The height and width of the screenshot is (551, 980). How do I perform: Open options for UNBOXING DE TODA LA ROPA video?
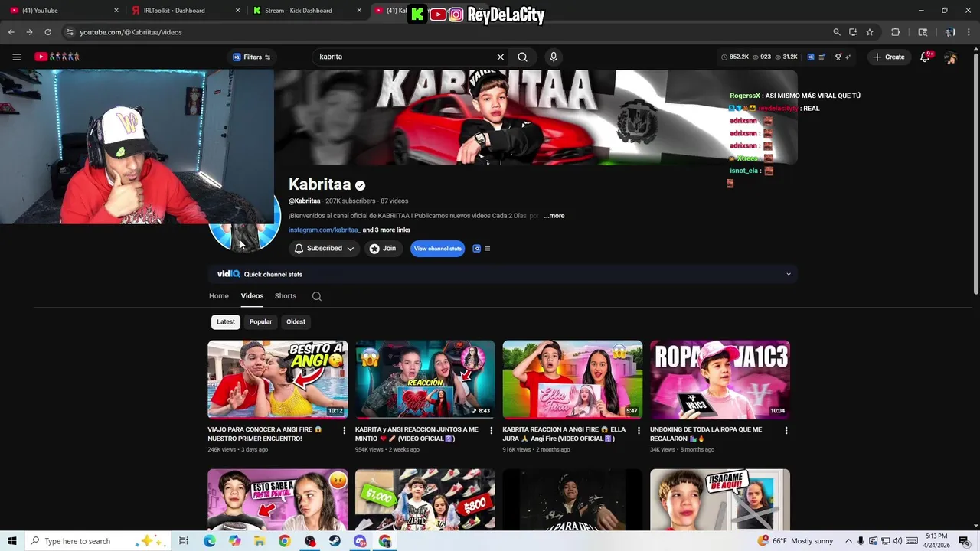click(x=786, y=431)
